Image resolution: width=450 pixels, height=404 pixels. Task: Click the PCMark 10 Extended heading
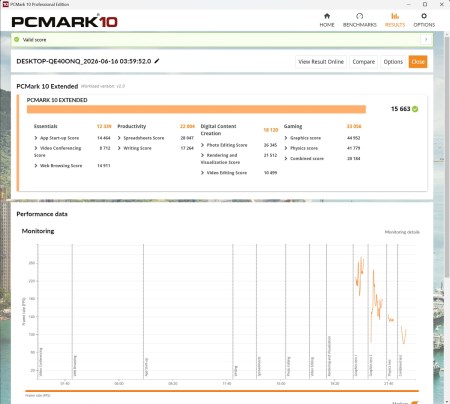(x=47, y=86)
